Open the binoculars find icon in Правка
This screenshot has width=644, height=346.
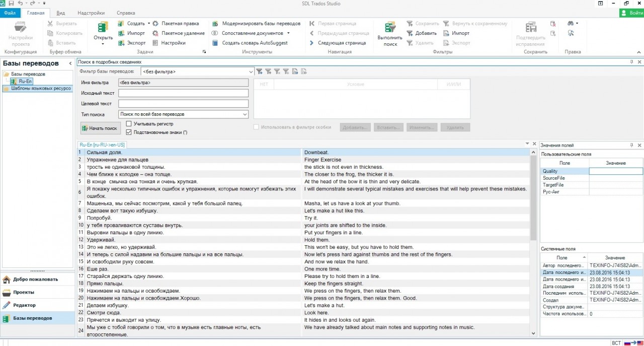571,23
